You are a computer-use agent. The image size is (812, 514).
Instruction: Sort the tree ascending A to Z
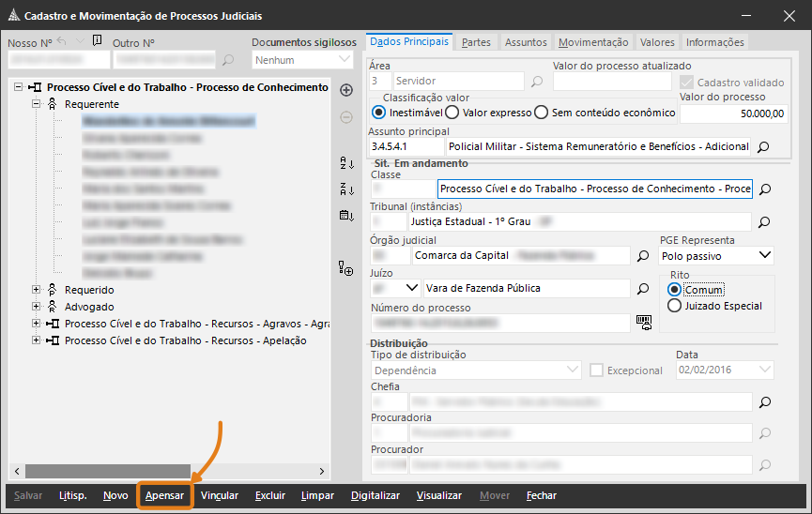click(x=345, y=163)
